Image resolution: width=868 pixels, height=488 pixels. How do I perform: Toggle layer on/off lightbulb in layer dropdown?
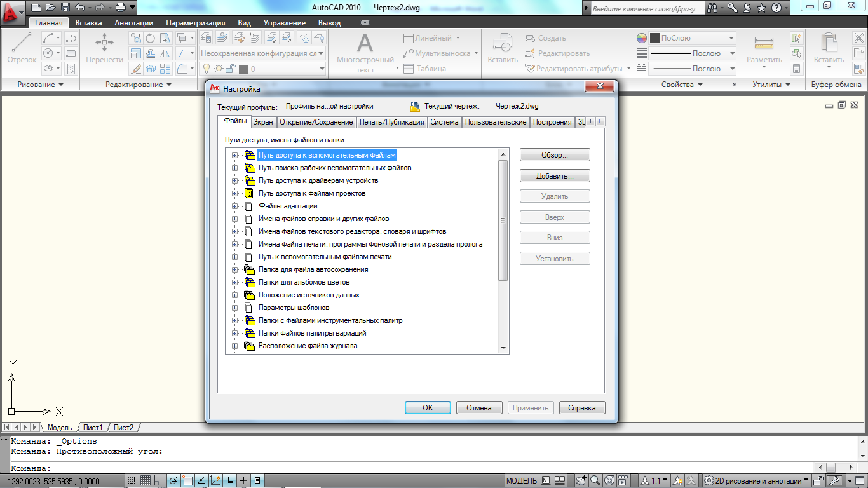207,69
